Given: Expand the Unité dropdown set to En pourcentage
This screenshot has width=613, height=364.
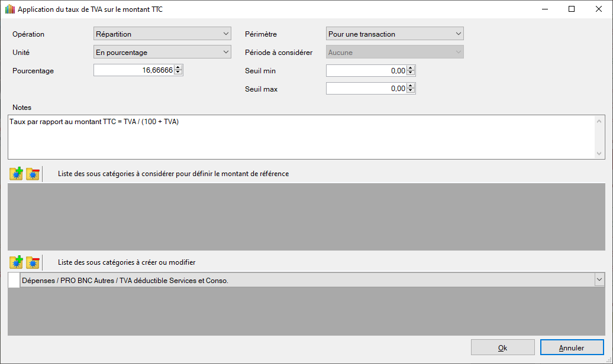Looking at the screenshot, I should (x=162, y=53).
